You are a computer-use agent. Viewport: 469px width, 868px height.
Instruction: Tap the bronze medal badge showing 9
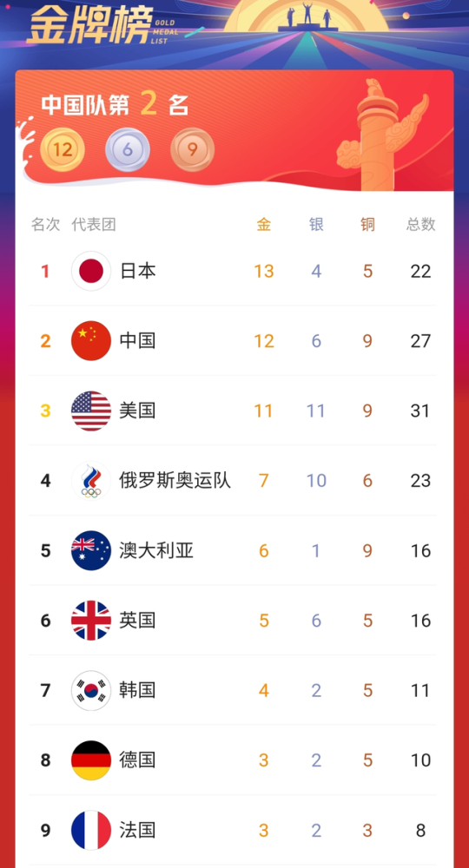click(x=192, y=149)
